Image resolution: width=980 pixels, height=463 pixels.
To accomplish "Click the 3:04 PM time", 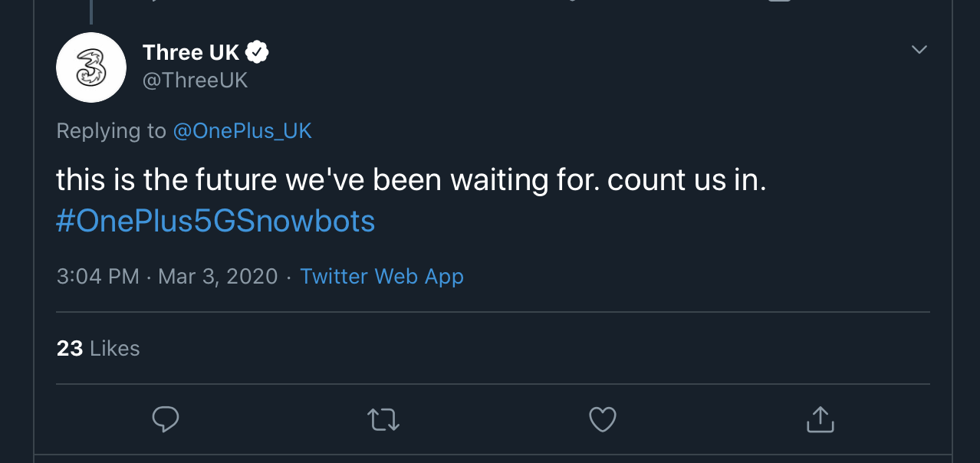I will [97, 276].
